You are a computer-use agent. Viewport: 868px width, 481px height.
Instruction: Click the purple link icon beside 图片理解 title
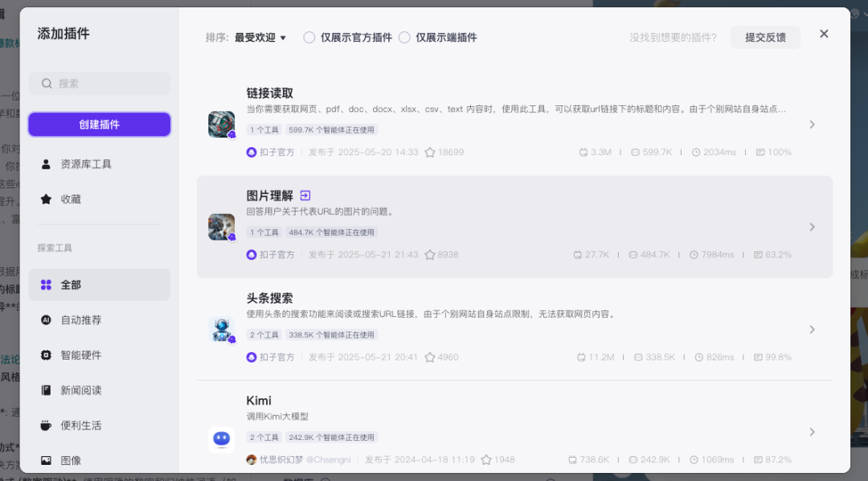(305, 195)
